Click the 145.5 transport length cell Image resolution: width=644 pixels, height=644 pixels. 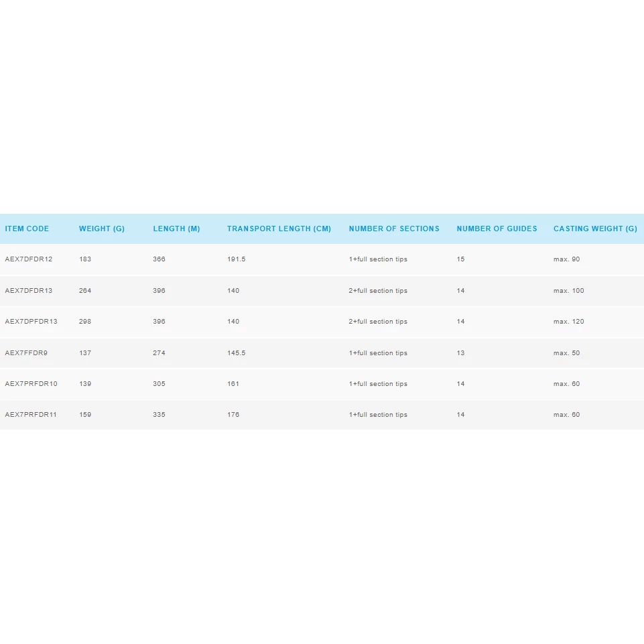(x=236, y=353)
